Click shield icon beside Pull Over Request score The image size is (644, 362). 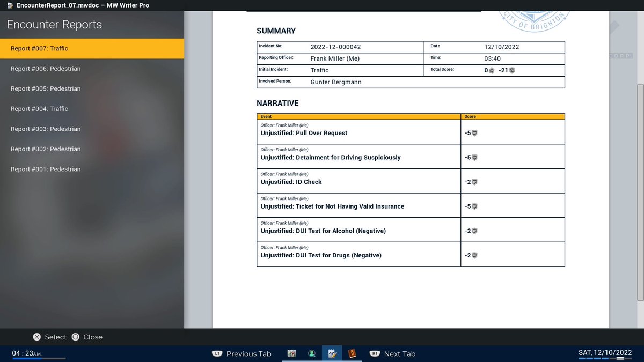(x=474, y=133)
